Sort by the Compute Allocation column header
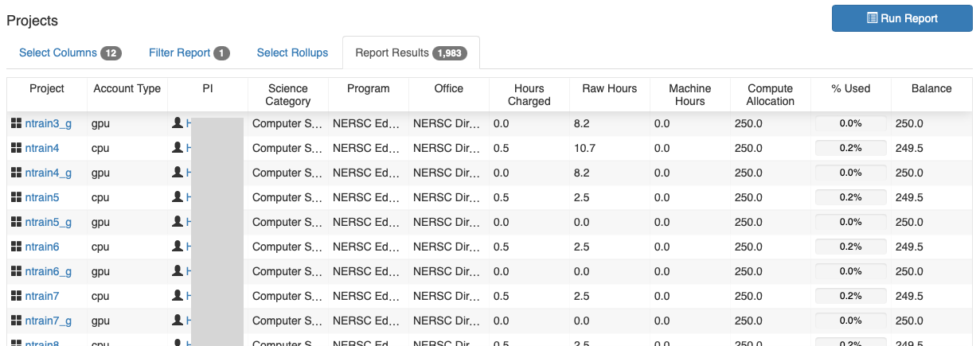The height and width of the screenshot is (346, 980). tap(770, 95)
